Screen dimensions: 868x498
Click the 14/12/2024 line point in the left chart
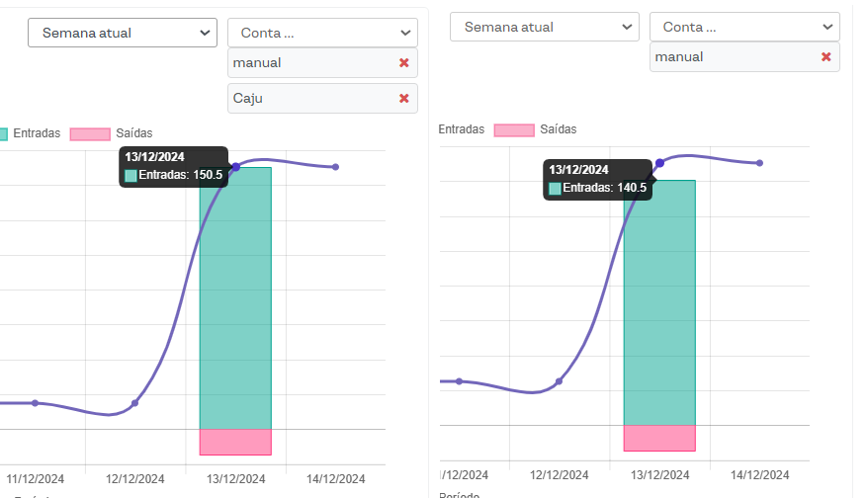(335, 167)
